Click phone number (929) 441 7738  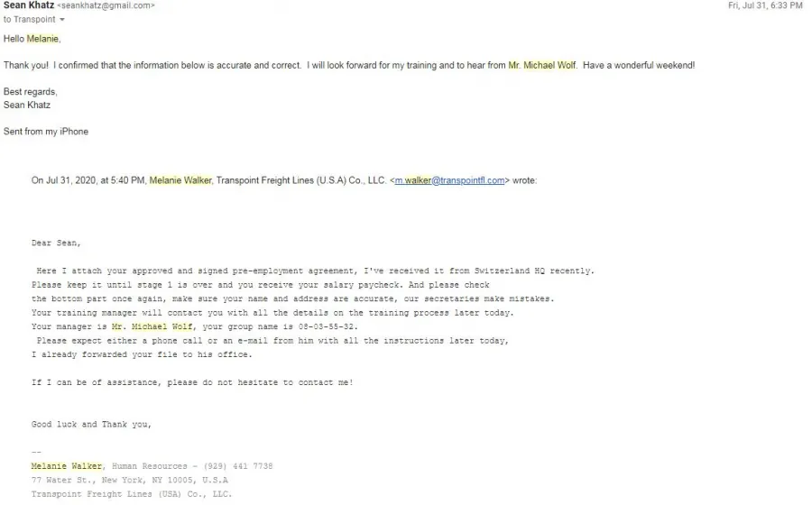click(x=237, y=466)
